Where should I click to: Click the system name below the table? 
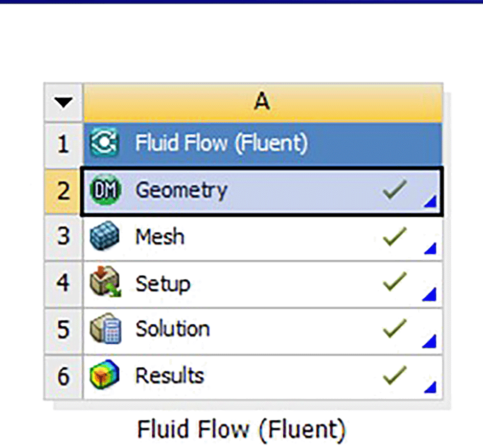coord(241,429)
